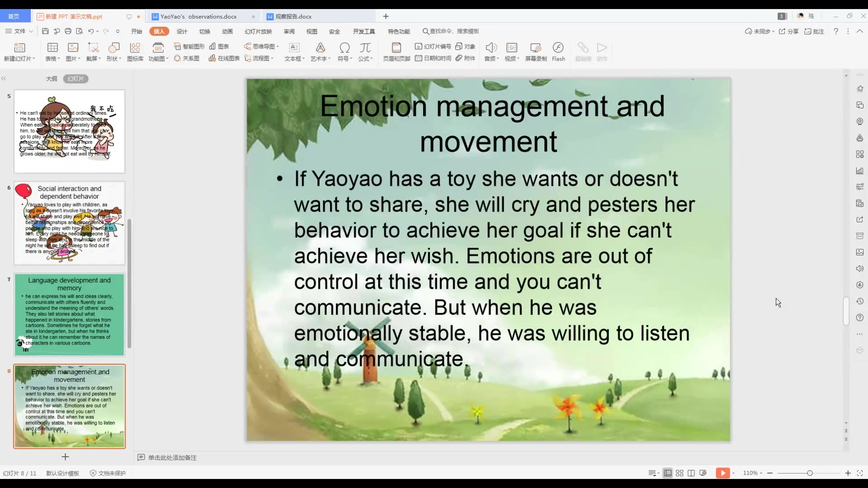This screenshot has height=488, width=868.
Task: Toggle the 幻灯片 thumbnails pane tab
Action: click(x=75, y=79)
